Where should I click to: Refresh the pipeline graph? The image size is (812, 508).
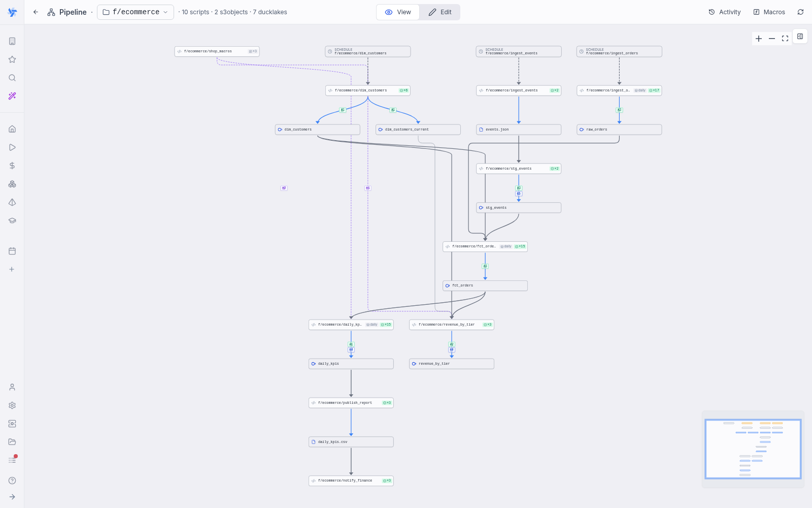click(x=800, y=12)
